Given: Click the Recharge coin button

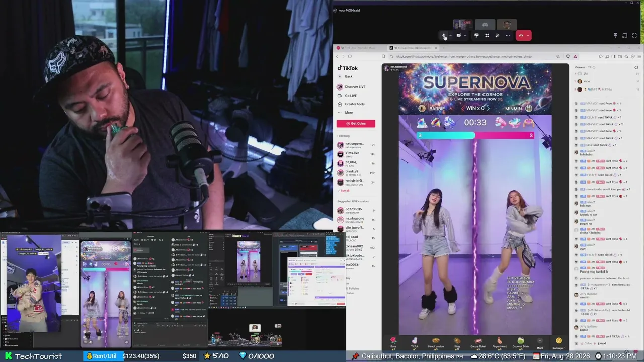Looking at the screenshot, I should point(558,342).
